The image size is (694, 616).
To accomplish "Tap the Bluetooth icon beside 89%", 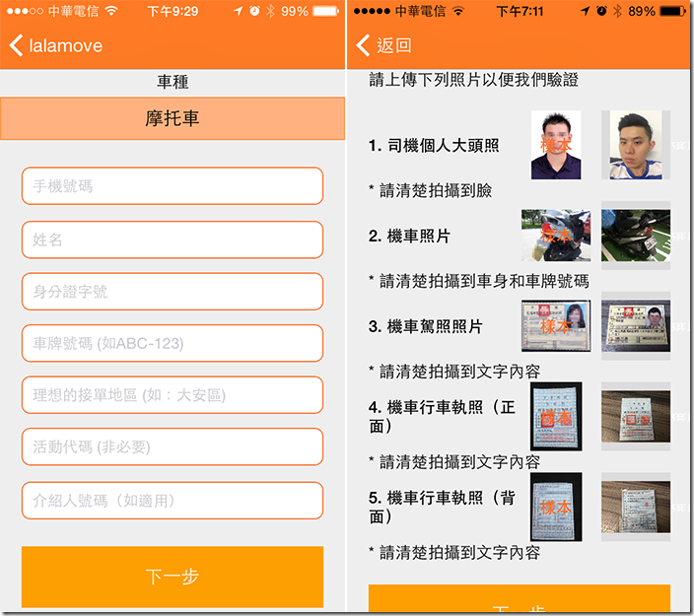I will tap(618, 11).
